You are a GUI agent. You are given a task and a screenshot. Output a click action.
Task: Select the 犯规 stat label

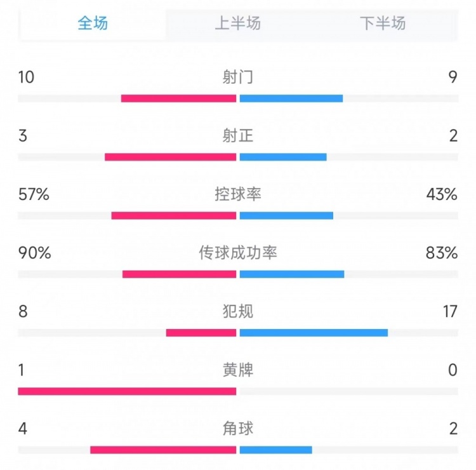coord(238,311)
